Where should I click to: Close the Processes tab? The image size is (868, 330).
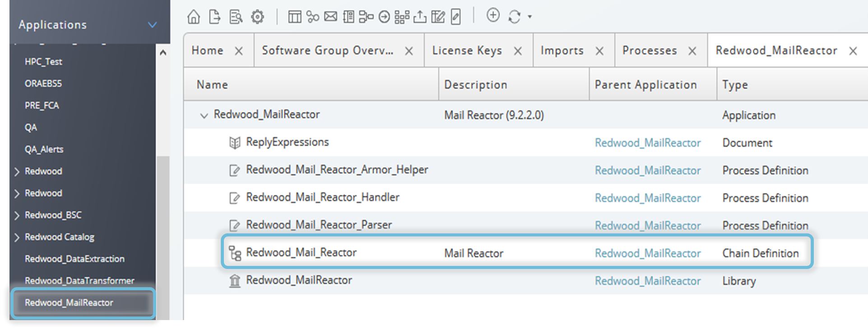click(692, 51)
